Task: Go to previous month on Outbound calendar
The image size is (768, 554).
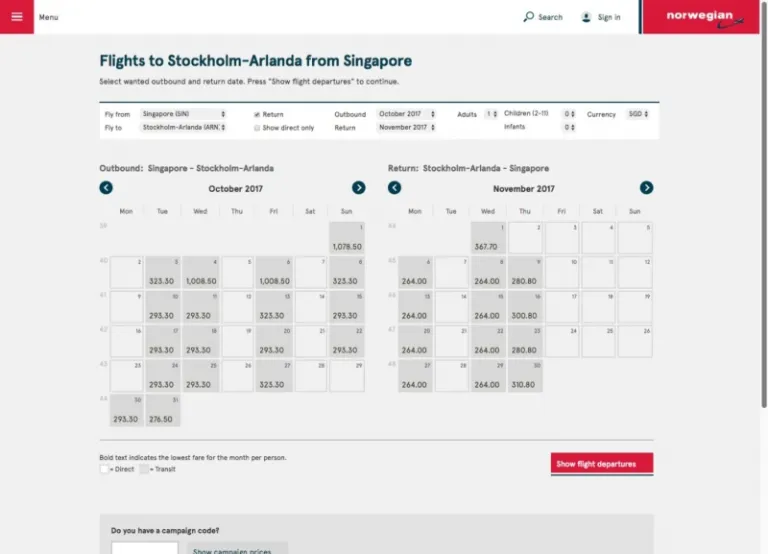Action: pos(106,188)
